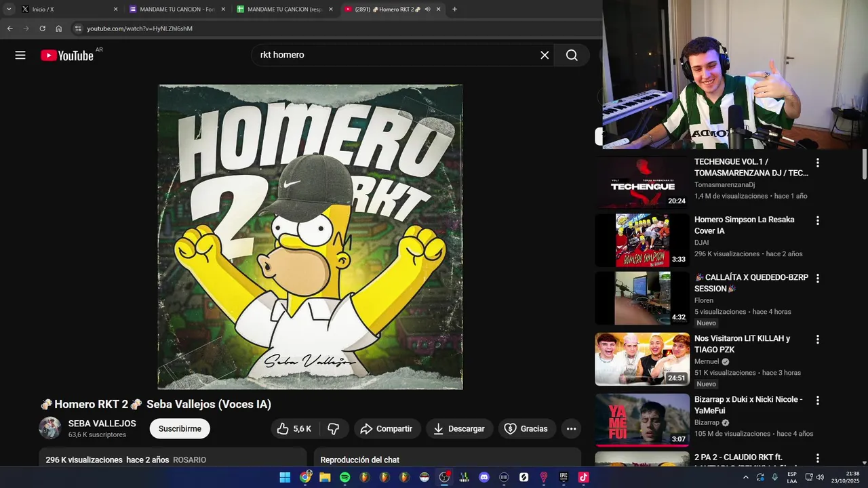Viewport: 868px width, 488px height.
Task: Subscribe with the Suscribirme button
Action: pos(180,428)
